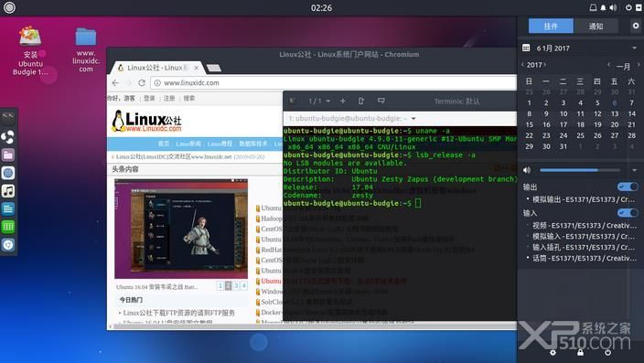Click the 登录 login link
Viewport: 644px width, 363px height.
pos(149,98)
